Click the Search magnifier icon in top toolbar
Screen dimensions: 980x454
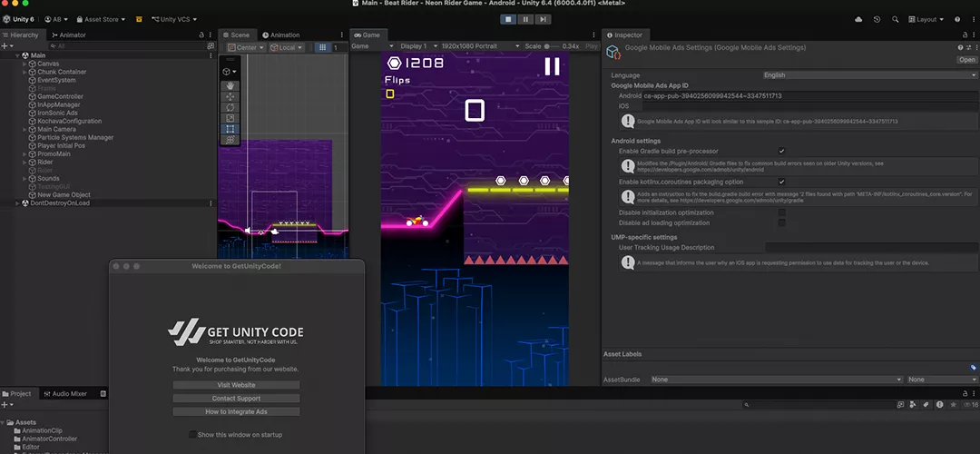click(x=896, y=19)
